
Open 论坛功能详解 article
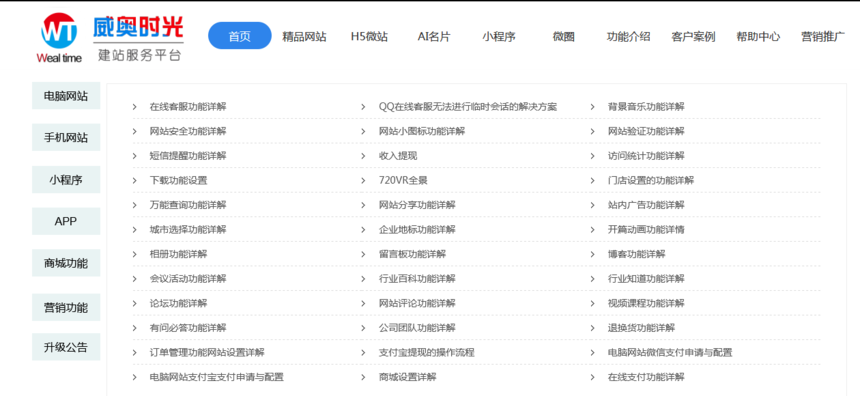[x=178, y=303]
